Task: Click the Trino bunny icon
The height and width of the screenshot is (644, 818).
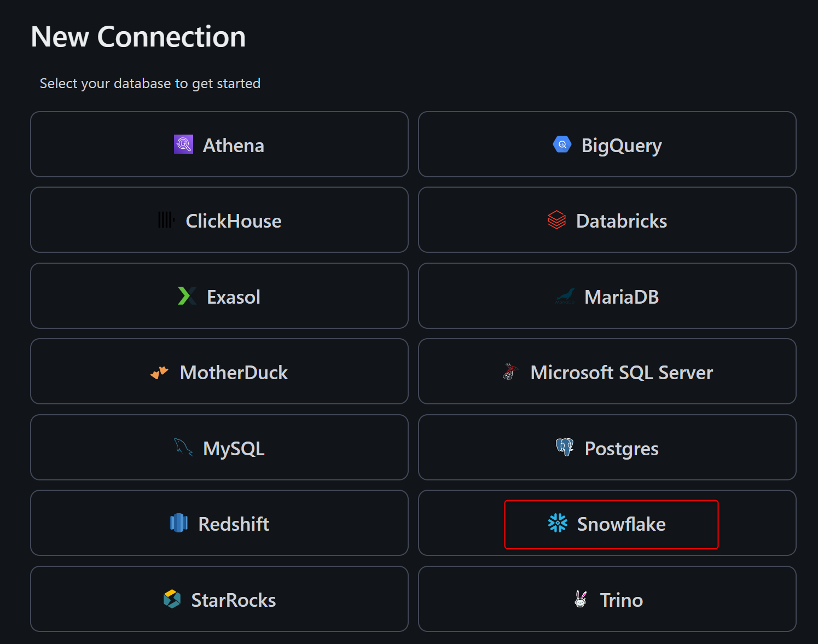Action: pyautogui.click(x=581, y=599)
